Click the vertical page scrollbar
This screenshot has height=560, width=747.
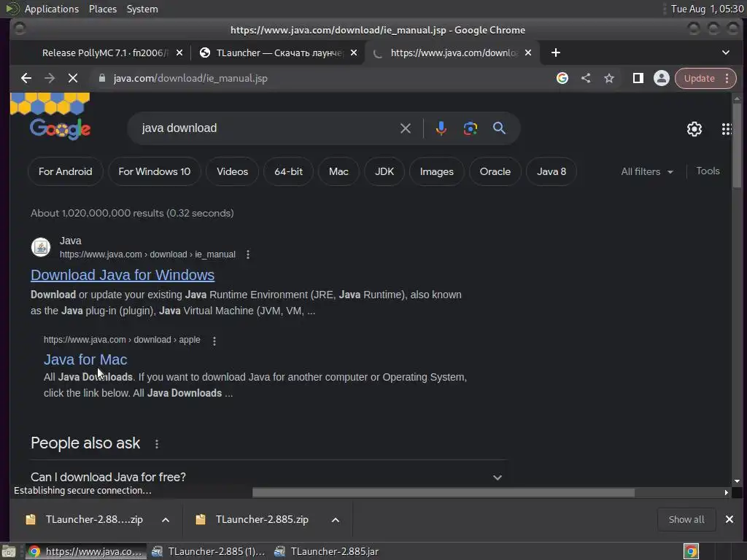[x=737, y=145]
